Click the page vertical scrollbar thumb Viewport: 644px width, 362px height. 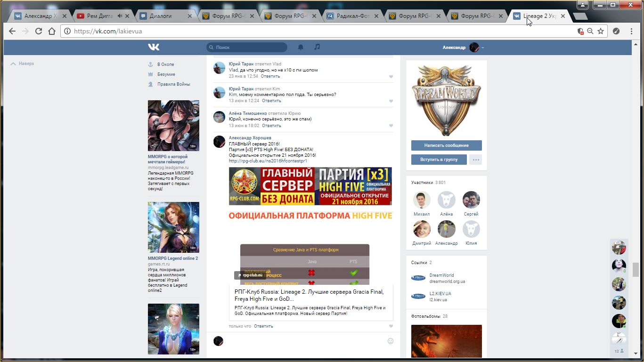pos(636,270)
